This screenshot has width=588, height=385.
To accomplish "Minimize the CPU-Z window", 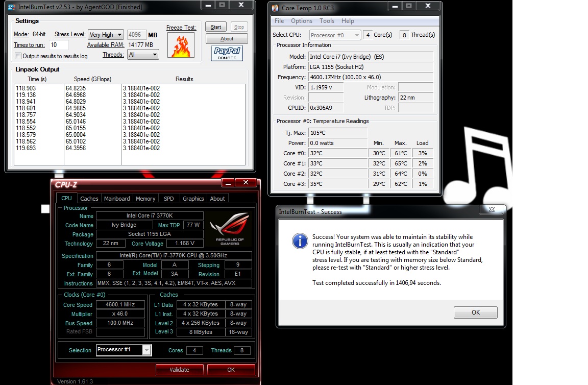I will click(228, 183).
